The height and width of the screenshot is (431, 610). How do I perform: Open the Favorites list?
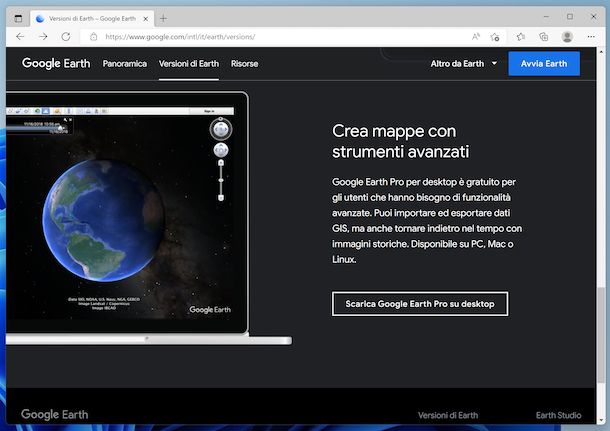pos(521,37)
